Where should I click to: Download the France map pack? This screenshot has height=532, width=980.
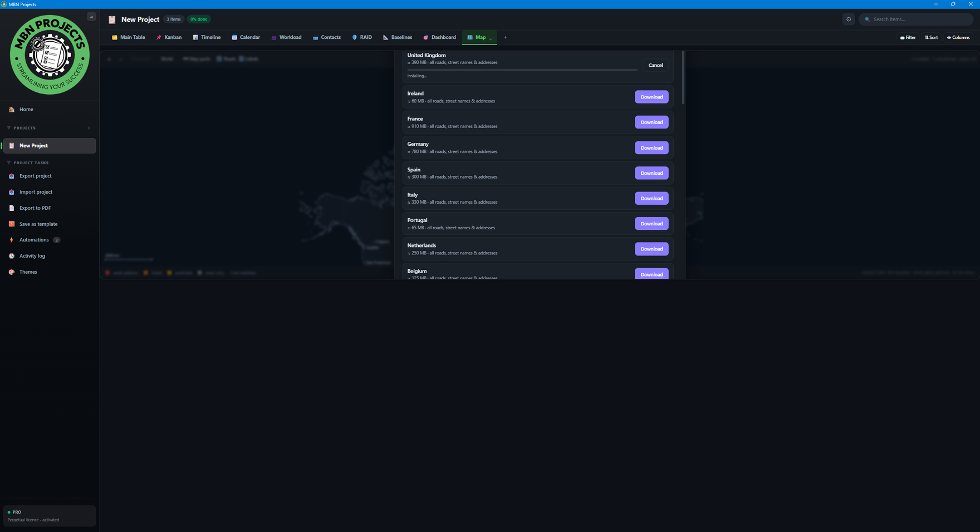point(651,122)
